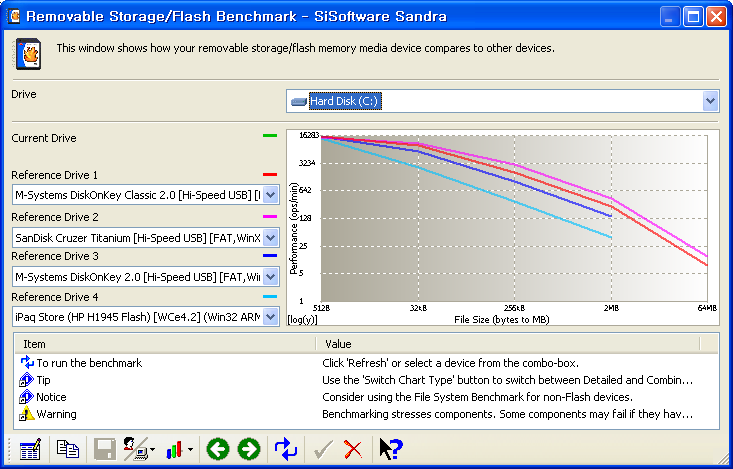Viewport: 733px width, 469px height.
Task: Open the Drive combo box dropdown arrow
Action: (x=711, y=101)
